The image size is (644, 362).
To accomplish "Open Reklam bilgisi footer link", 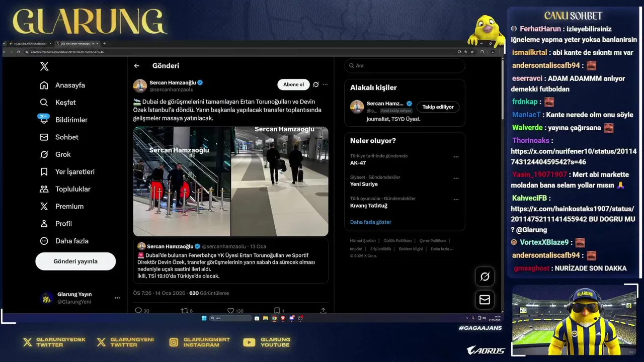I will pos(411,249).
